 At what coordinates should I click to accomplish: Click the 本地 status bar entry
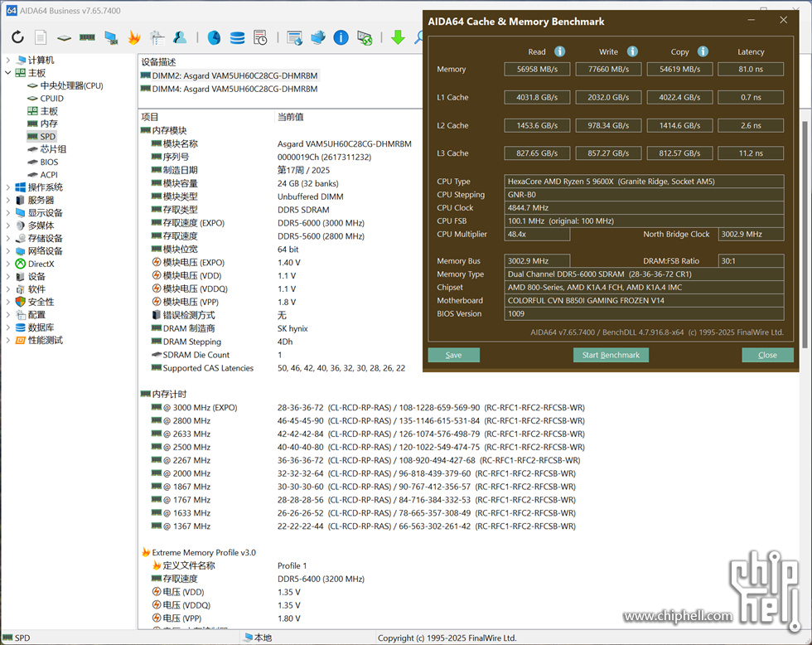pos(258,638)
